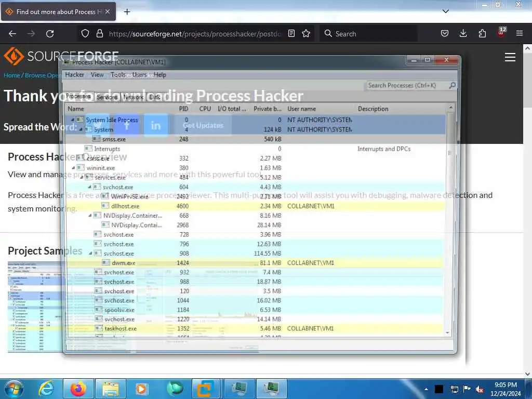Collapse the services.exe tree node
Image resolution: width=532 pixels, height=399 pixels.
coord(82,177)
